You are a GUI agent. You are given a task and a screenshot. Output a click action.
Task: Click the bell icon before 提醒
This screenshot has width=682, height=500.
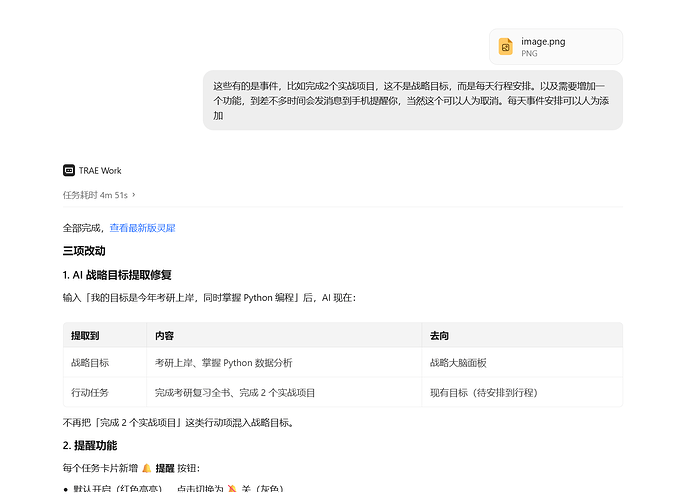pyautogui.click(x=147, y=468)
